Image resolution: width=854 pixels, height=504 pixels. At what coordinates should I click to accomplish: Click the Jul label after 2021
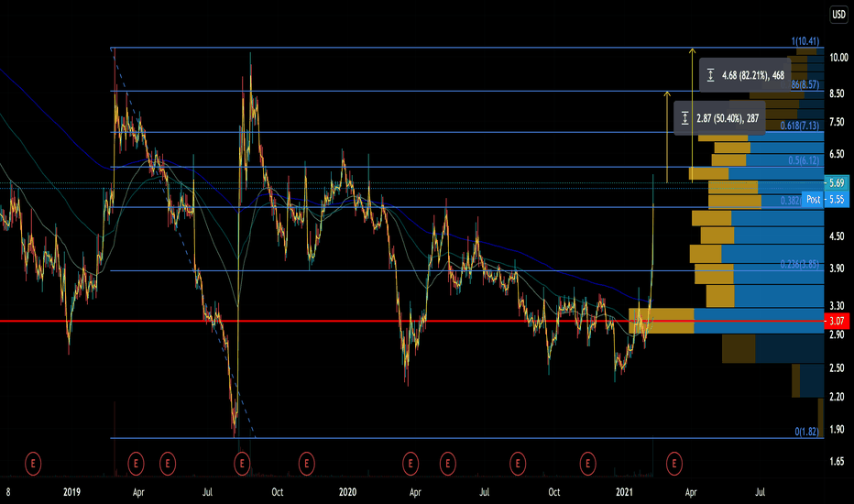[x=760, y=493]
